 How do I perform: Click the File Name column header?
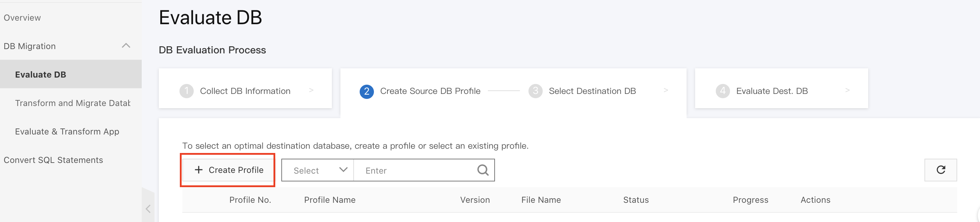pos(541,200)
